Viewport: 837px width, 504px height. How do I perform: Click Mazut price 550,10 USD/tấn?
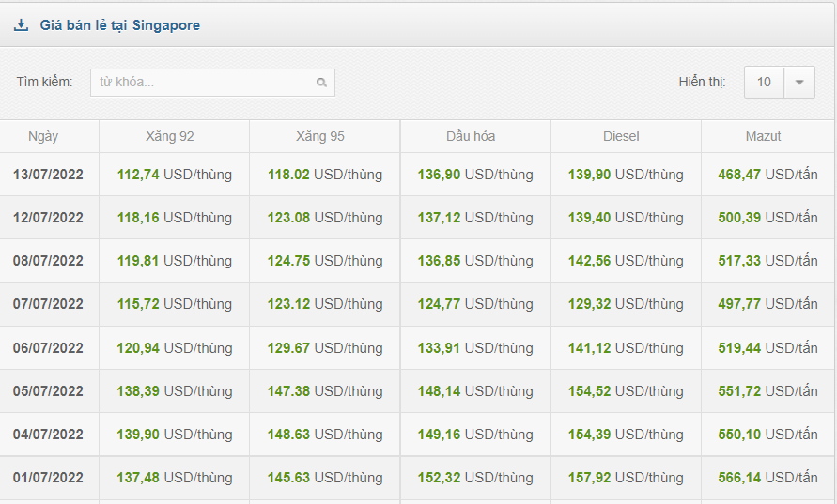767,435
